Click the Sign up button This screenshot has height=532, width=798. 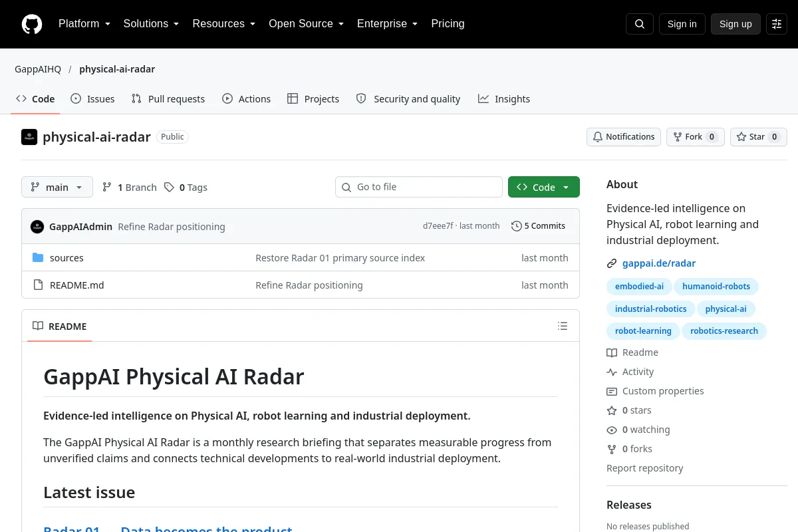(735, 24)
